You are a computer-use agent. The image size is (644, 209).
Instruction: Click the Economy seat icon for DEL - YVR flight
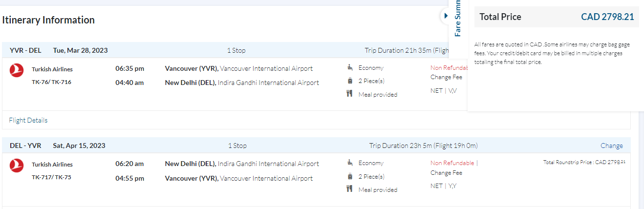click(350, 163)
